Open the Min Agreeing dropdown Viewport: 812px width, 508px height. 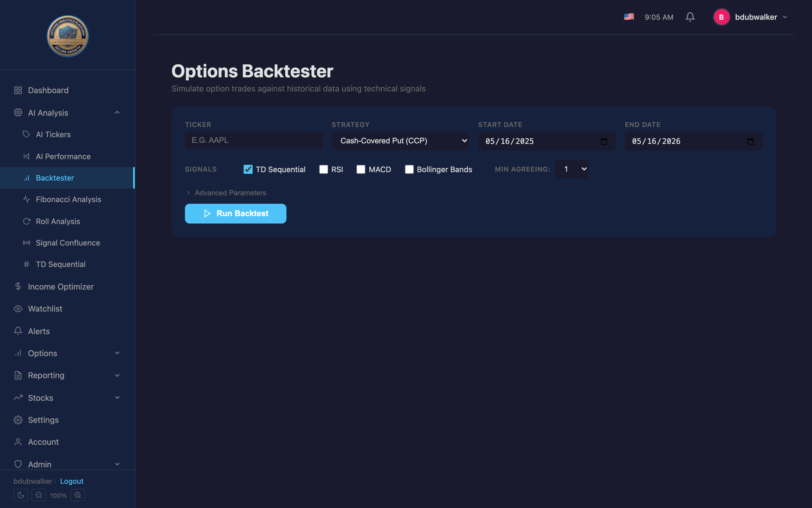[x=572, y=169]
